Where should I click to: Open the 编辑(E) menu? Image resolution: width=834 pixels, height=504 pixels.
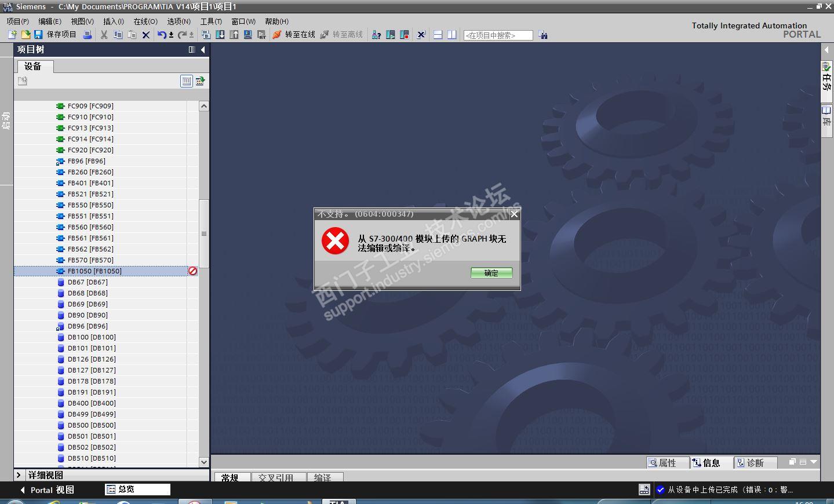pyautogui.click(x=50, y=21)
